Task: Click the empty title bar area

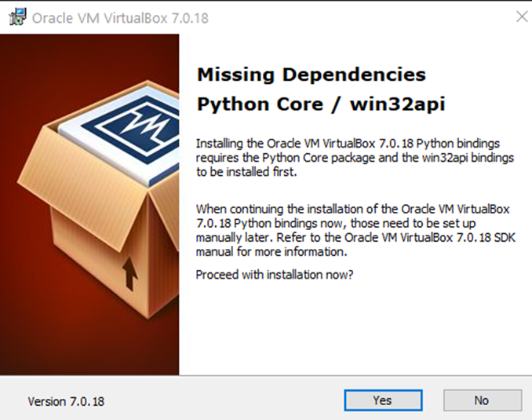Action: pos(353,17)
